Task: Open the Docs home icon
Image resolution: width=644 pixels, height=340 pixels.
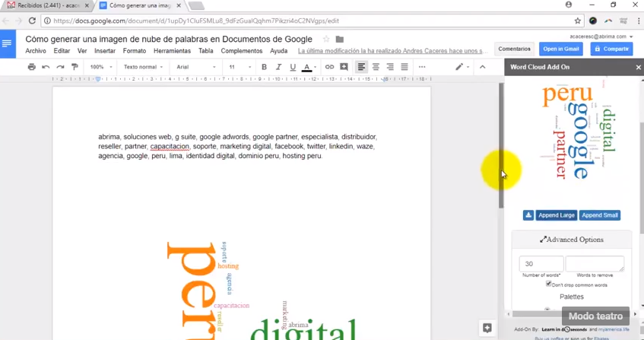Action: click(7, 43)
